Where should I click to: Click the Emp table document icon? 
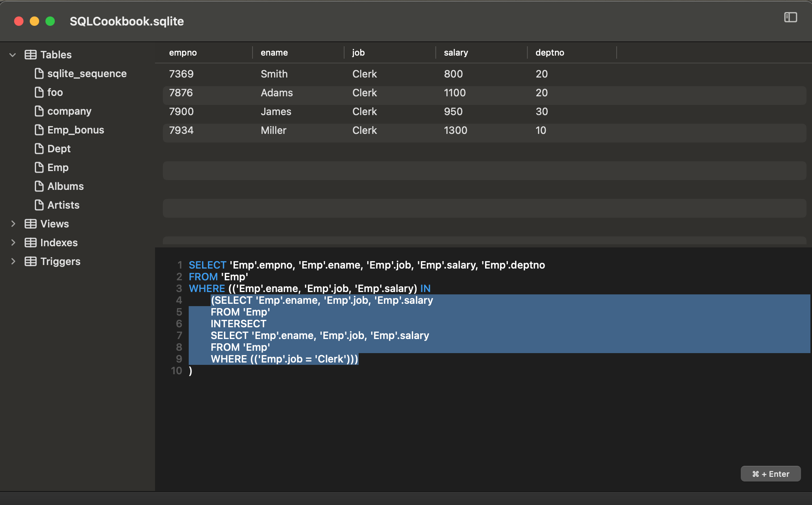coord(39,167)
